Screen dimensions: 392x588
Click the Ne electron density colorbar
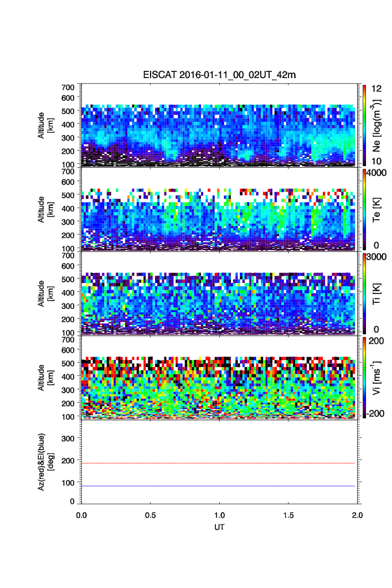point(364,125)
